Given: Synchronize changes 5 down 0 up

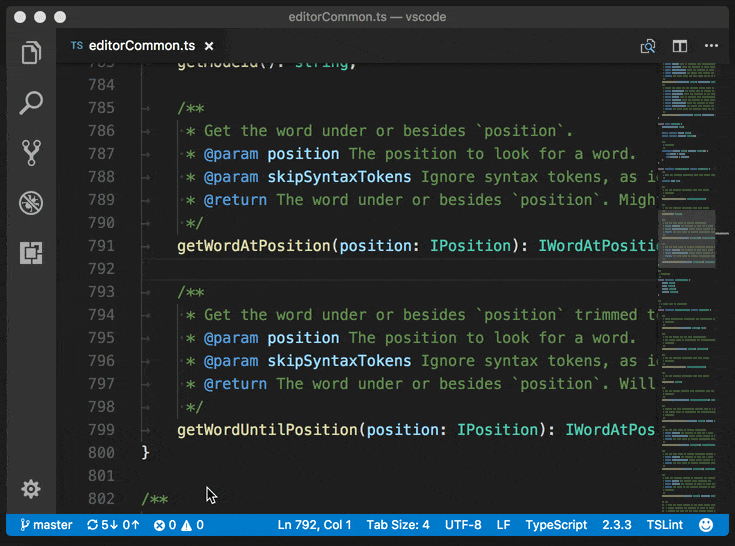Looking at the screenshot, I should point(113,525).
